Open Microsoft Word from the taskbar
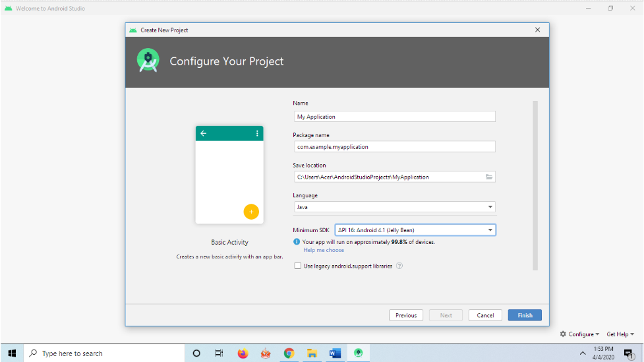This screenshot has height=362, width=644. click(335, 353)
